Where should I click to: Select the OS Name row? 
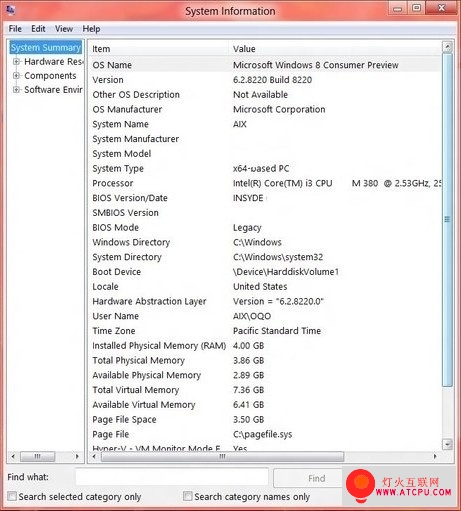pos(265,65)
